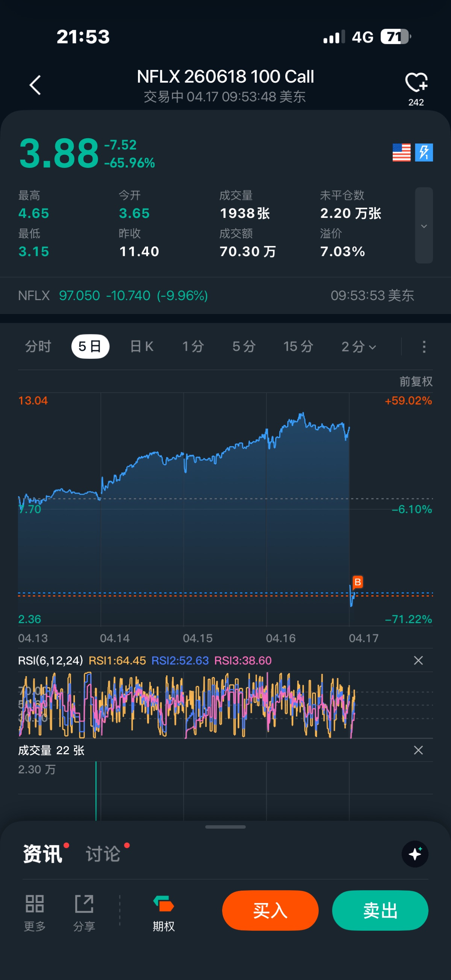This screenshot has width=451, height=980.
Task: Tap the back arrow icon
Action: tap(35, 85)
